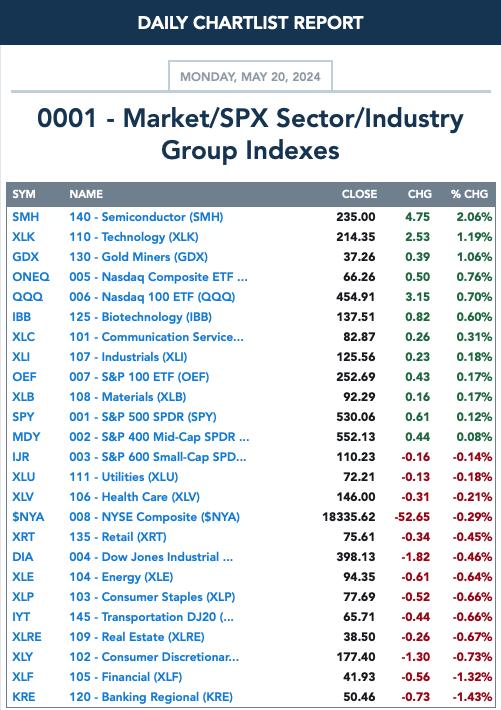Open the SMH symbol link

25,217
